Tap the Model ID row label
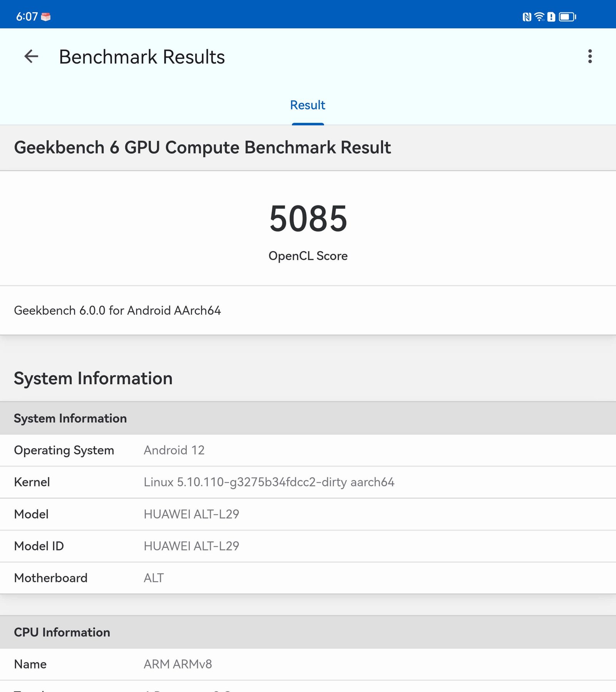Image resolution: width=616 pixels, height=692 pixels. click(39, 546)
